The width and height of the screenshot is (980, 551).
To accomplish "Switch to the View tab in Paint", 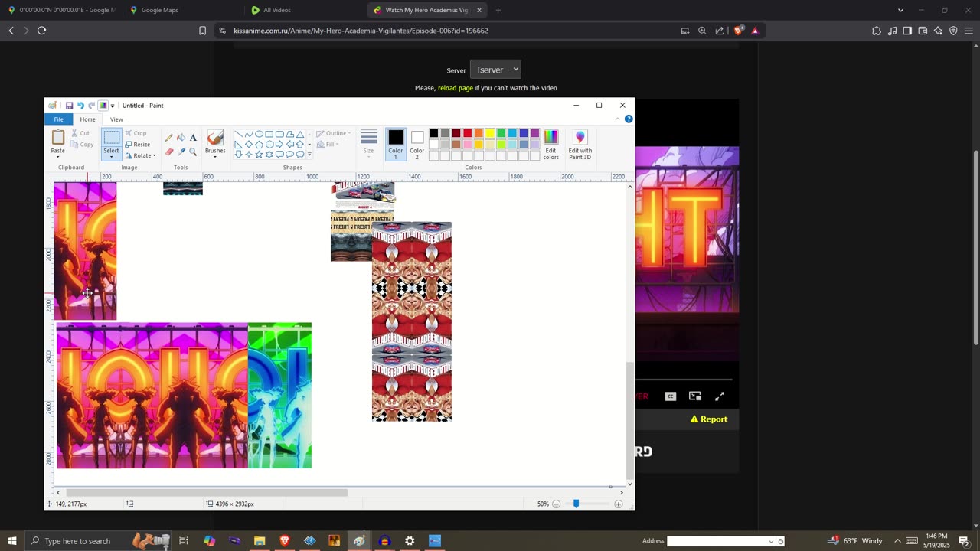I will [x=116, y=119].
